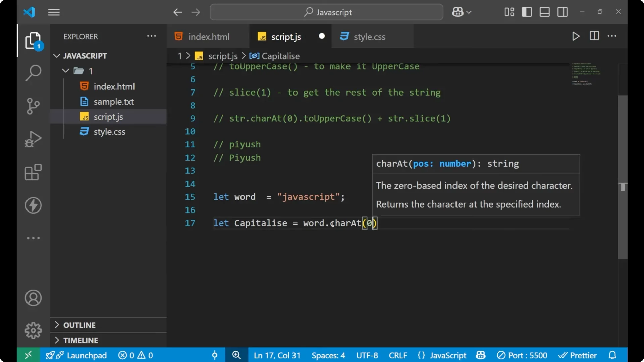Toggle the secondary sidebar
The height and width of the screenshot is (362, 644).
point(562,12)
